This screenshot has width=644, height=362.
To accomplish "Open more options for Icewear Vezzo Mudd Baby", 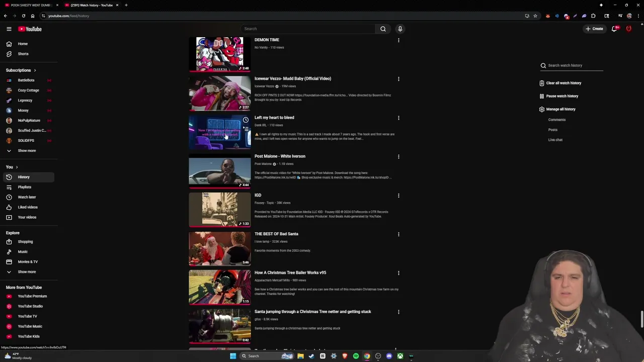I will click(x=398, y=79).
